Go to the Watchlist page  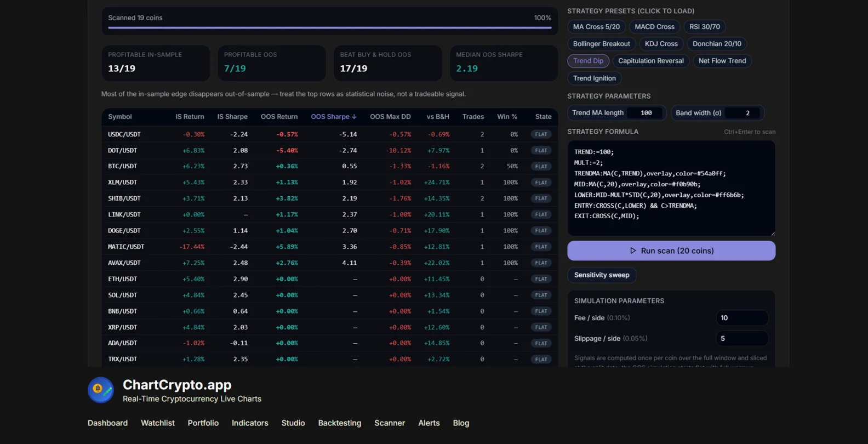[x=158, y=423]
